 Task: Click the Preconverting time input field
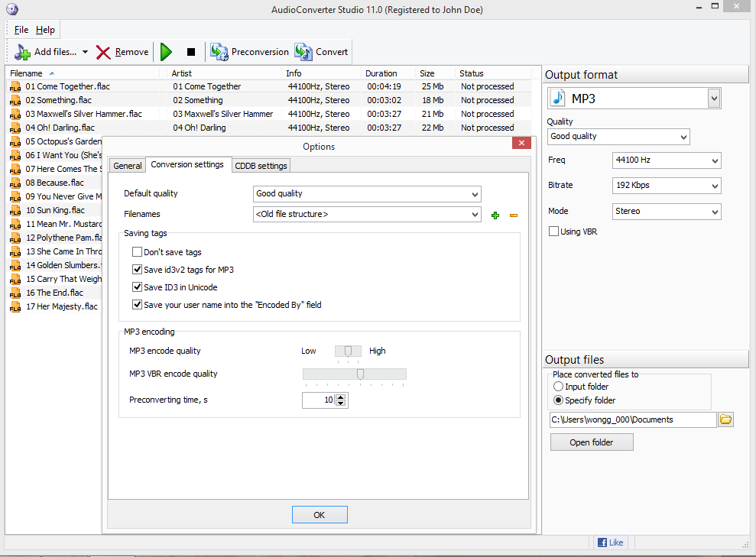[x=321, y=400]
